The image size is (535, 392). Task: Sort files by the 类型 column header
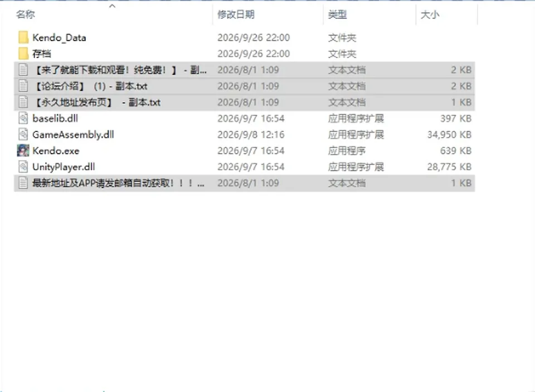[x=338, y=14]
